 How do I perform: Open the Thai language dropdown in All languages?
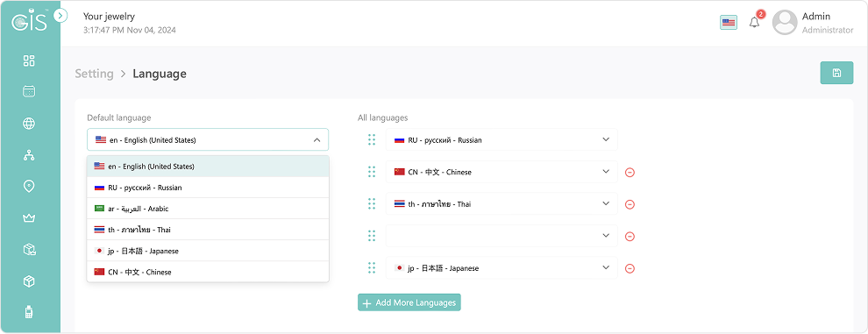pyautogui.click(x=502, y=204)
